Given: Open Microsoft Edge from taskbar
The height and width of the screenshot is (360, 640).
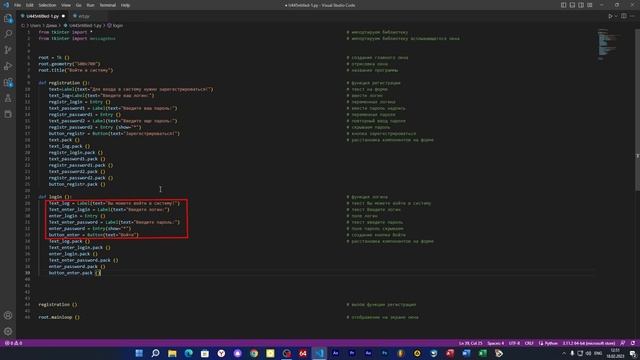Looking at the screenshot, I should coord(188,353).
